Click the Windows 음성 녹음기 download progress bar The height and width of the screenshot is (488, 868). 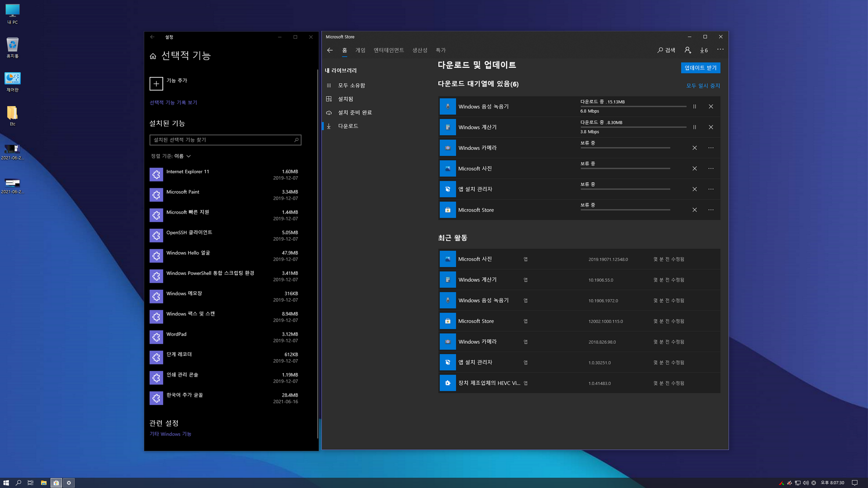[x=633, y=107]
